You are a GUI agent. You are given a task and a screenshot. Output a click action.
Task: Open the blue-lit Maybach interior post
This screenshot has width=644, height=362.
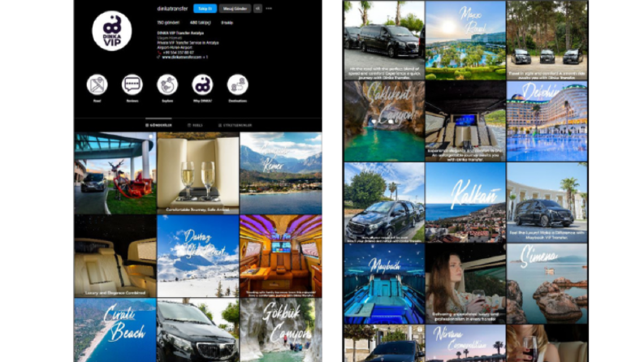384,283
